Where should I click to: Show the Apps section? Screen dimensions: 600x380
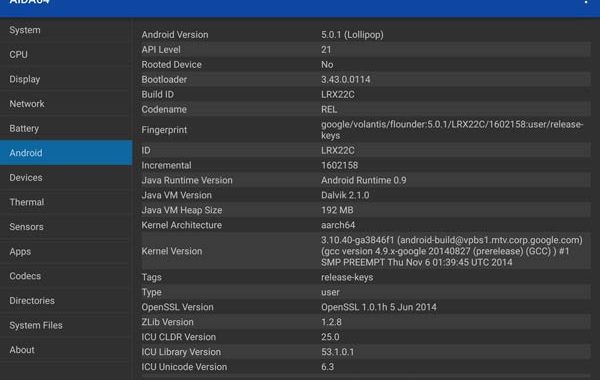[66, 251]
